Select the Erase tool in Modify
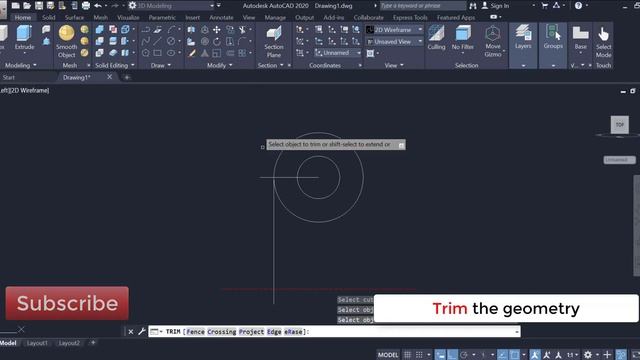This screenshot has width=640, height=360. pos(191,53)
